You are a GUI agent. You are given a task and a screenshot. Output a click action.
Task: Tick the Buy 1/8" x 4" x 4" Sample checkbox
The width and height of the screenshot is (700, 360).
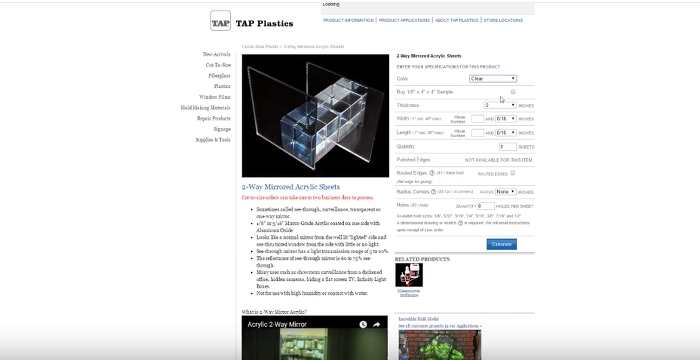pyautogui.click(x=513, y=92)
